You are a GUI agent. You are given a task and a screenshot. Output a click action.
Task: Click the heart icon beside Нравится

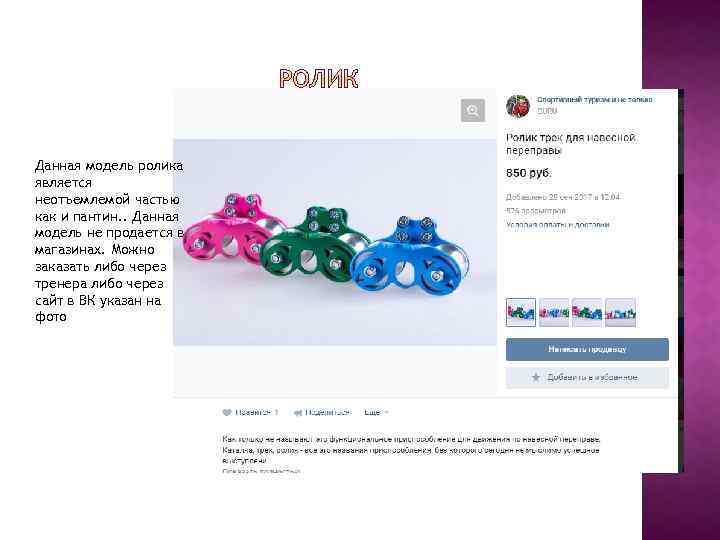click(226, 412)
